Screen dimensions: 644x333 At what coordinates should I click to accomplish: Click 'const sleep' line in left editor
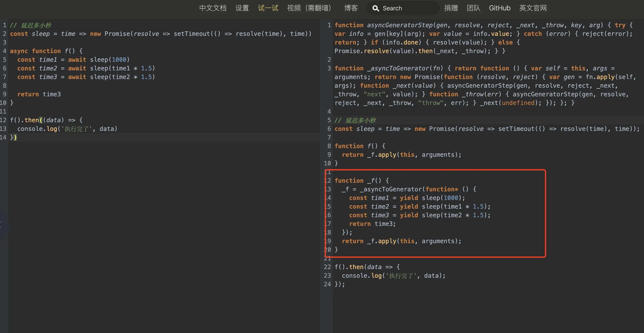click(x=30, y=34)
